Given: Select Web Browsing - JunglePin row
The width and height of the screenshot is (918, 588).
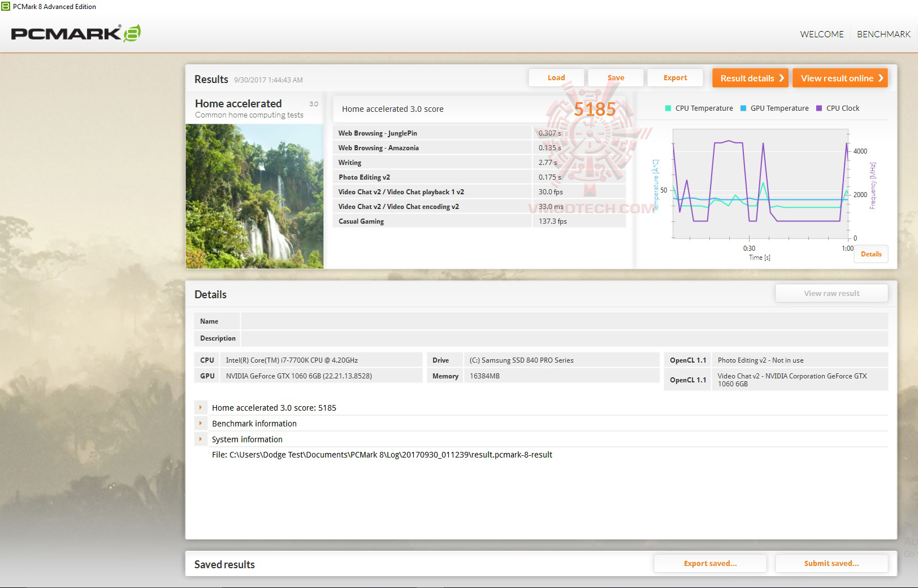Looking at the screenshot, I should [479, 133].
